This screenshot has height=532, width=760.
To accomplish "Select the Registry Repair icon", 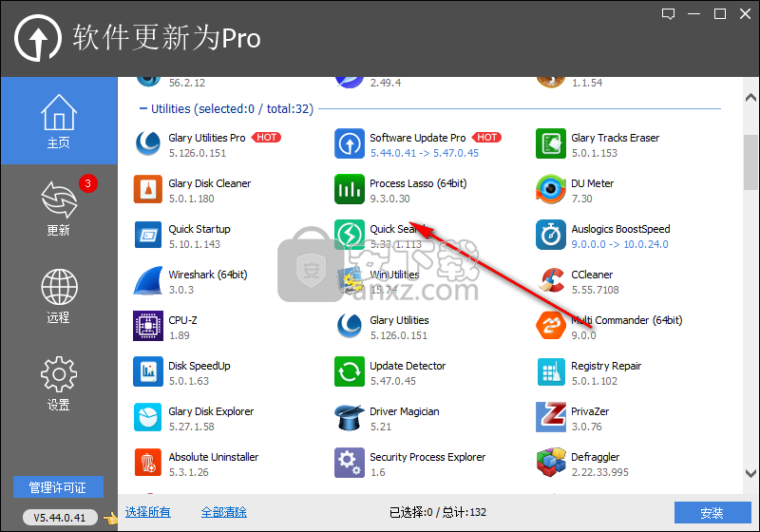I will pyautogui.click(x=551, y=371).
